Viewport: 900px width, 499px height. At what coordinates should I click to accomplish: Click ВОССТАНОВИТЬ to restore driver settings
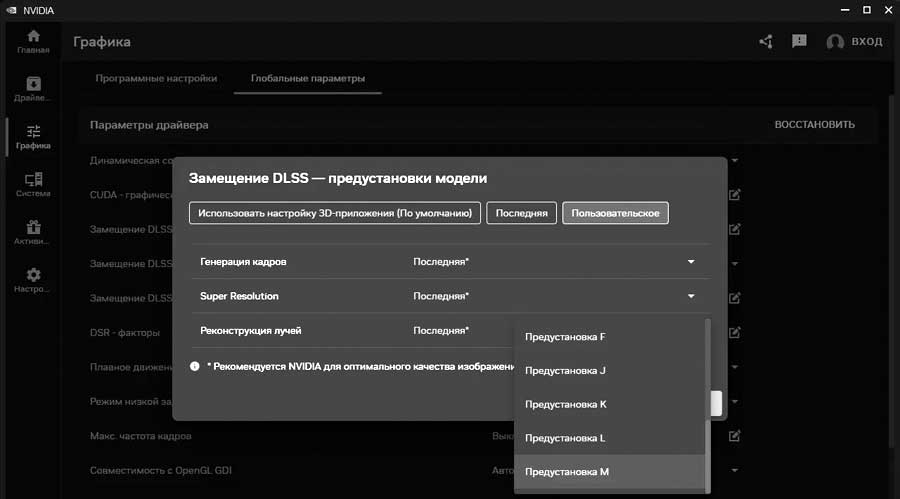coord(814,125)
